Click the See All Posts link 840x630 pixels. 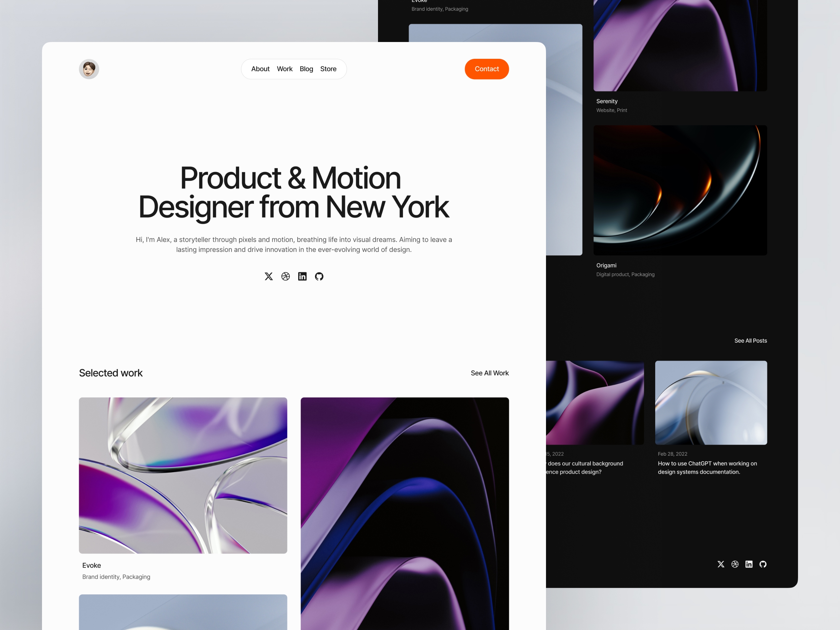[x=751, y=341]
